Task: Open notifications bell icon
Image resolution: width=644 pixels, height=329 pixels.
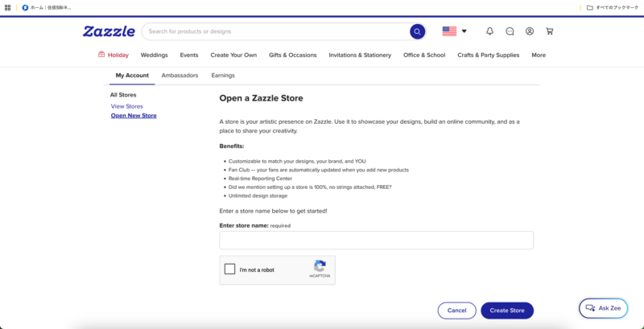Action: point(489,31)
